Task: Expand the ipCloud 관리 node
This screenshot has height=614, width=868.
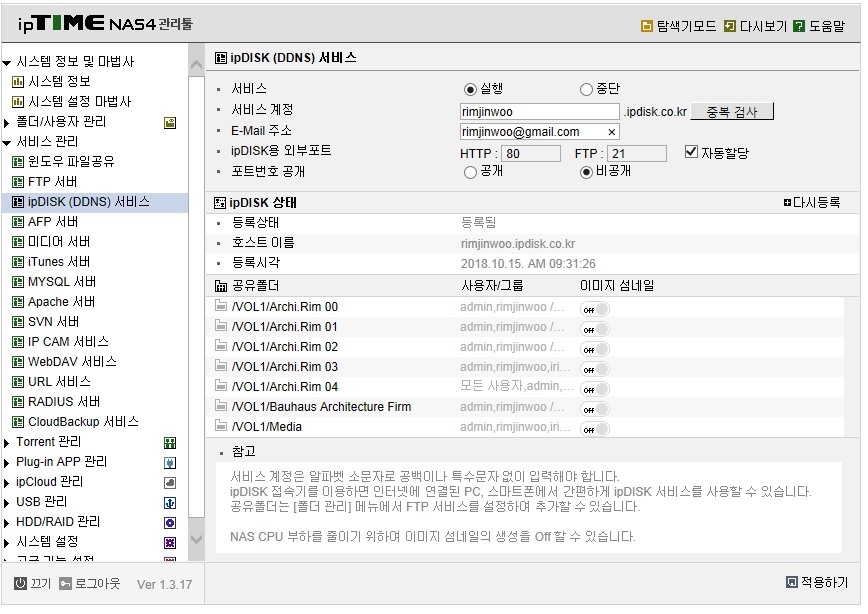Action: [x=7, y=483]
